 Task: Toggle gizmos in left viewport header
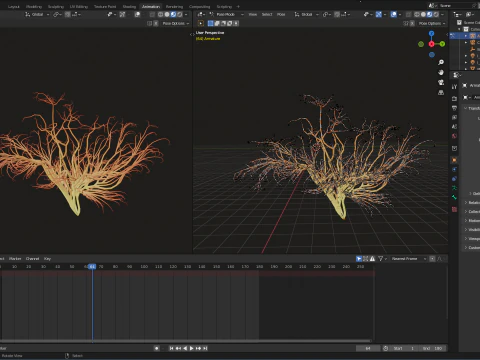pyautogui.click(x=122, y=14)
